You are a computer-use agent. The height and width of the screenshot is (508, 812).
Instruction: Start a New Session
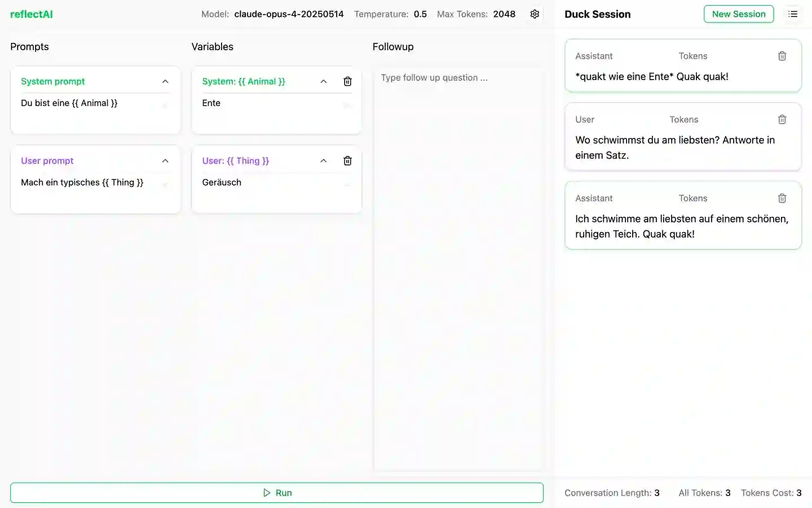738,14
